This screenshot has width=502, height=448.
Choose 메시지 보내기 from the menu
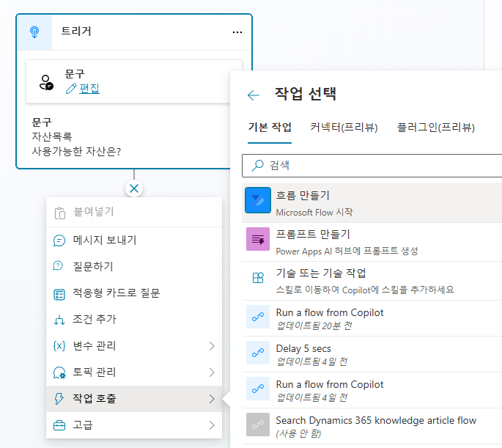pos(104,240)
